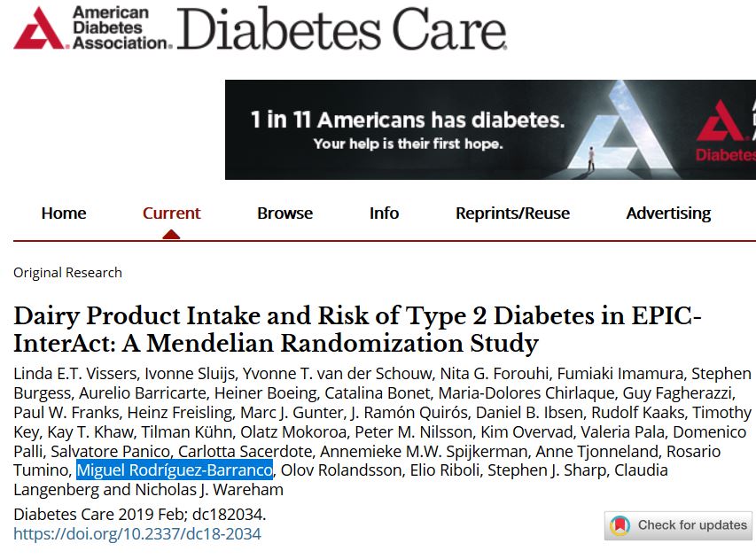Click the article title heading

point(356,329)
